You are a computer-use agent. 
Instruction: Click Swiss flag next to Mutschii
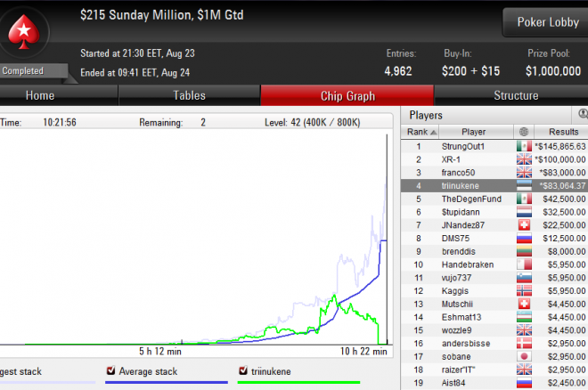pos(524,304)
